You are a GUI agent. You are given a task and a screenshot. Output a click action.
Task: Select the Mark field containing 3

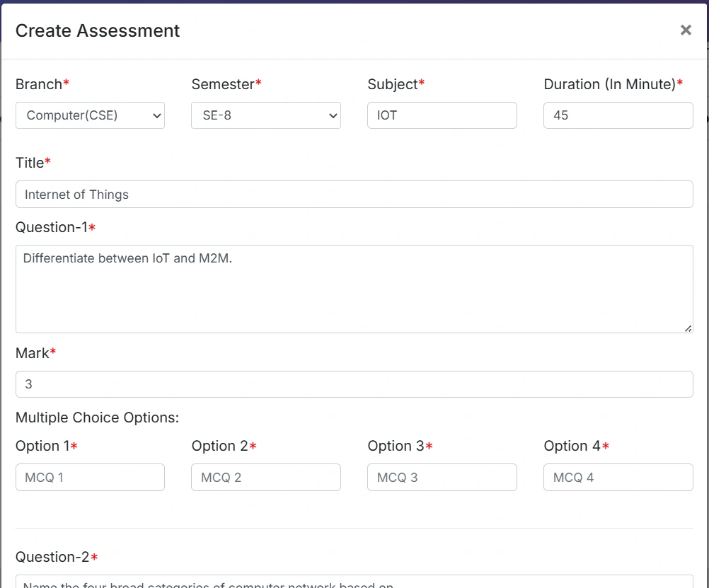click(354, 384)
